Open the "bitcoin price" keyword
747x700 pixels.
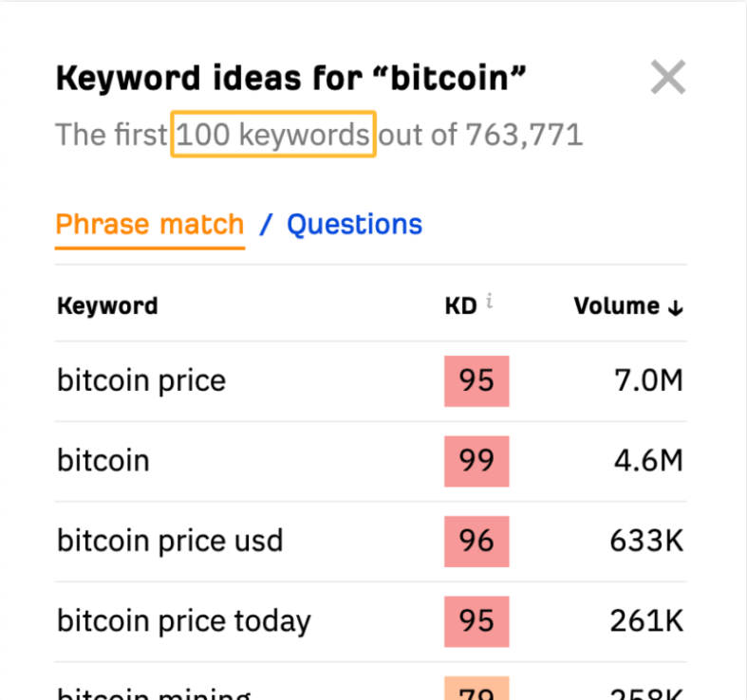point(141,381)
